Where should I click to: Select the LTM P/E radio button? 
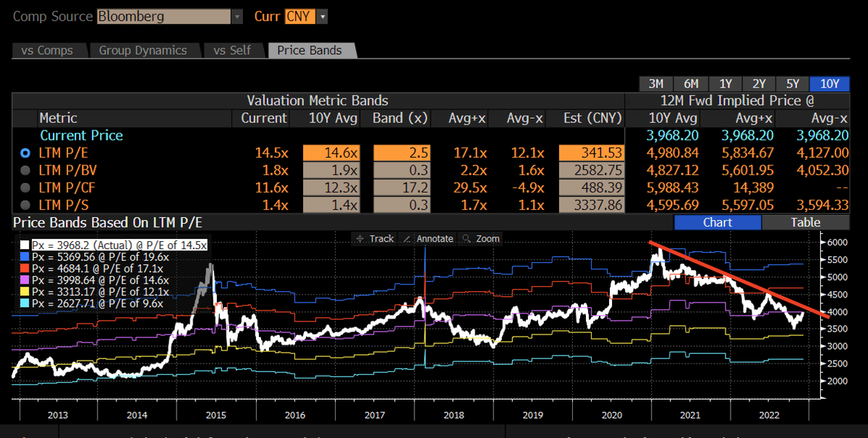(26, 153)
